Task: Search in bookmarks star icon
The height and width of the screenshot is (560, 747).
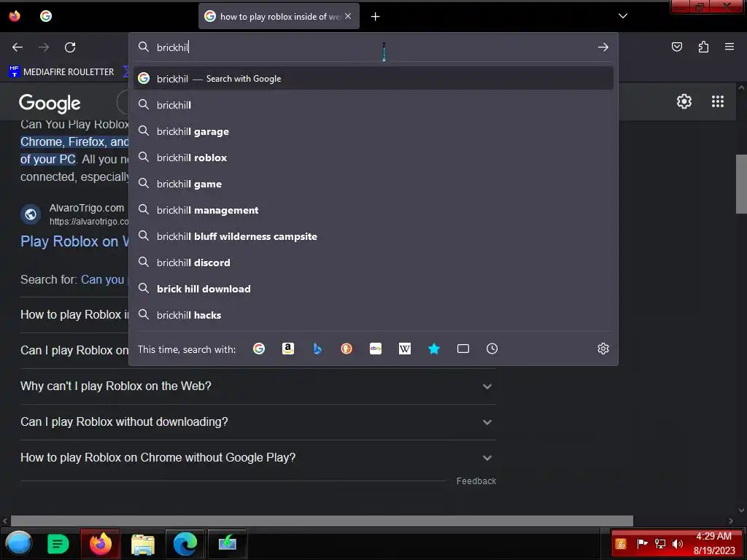Action: [434, 349]
